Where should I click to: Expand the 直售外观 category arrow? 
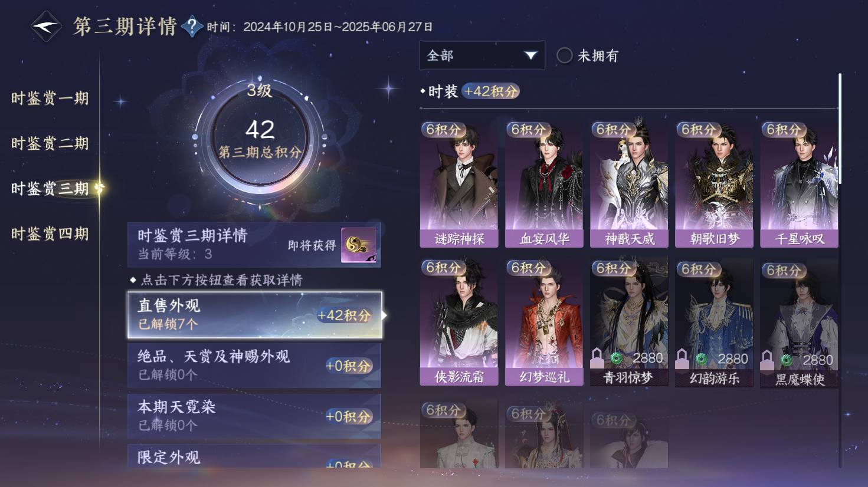(384, 315)
